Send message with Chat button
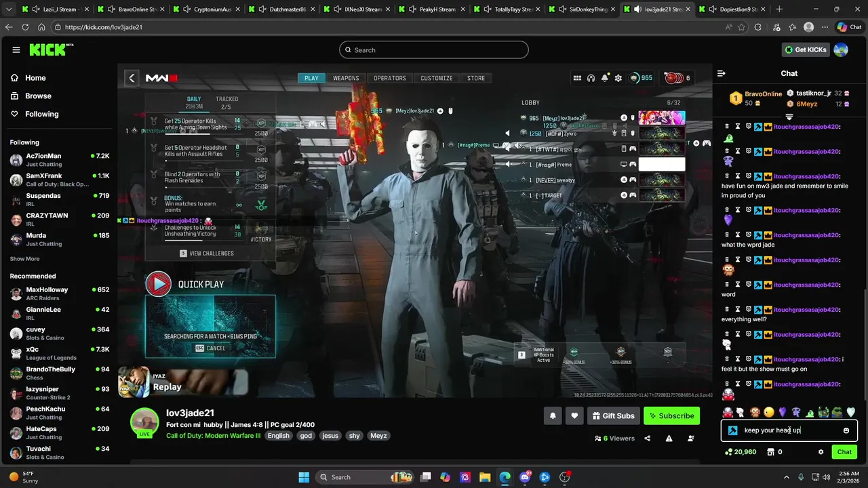Viewport: 868px width, 488px height. (844, 452)
